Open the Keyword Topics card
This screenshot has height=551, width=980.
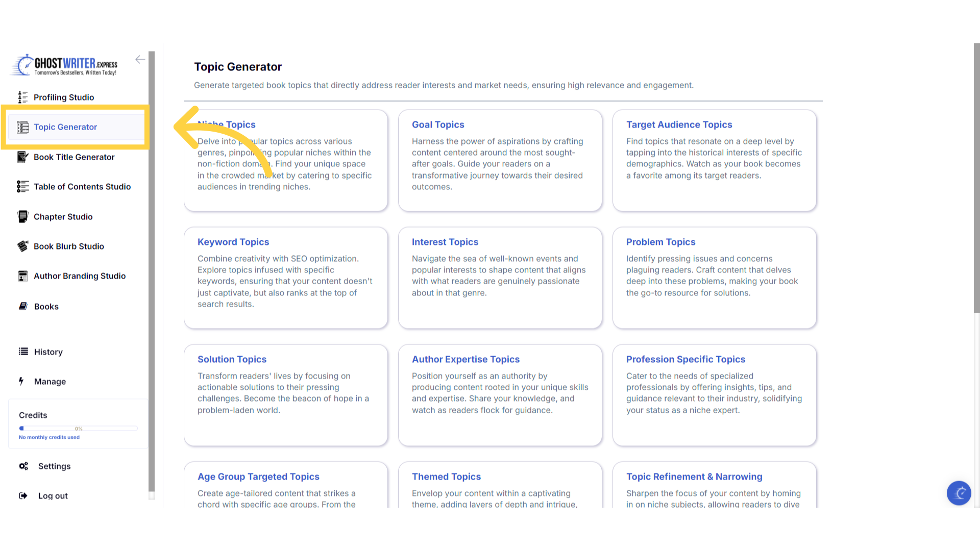(x=285, y=278)
